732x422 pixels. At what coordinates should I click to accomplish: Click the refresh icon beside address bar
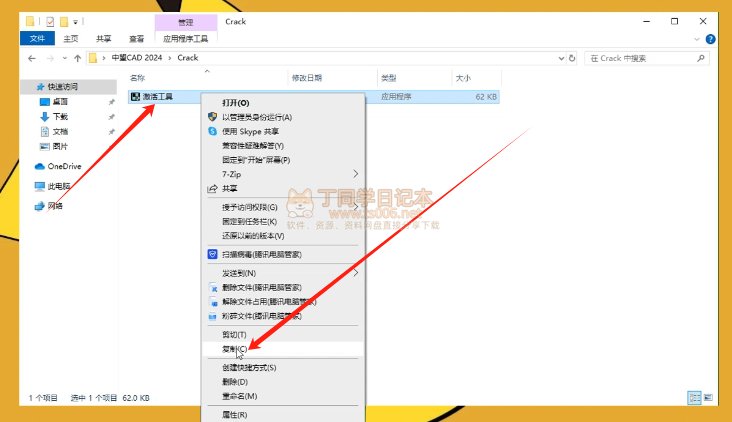point(572,58)
